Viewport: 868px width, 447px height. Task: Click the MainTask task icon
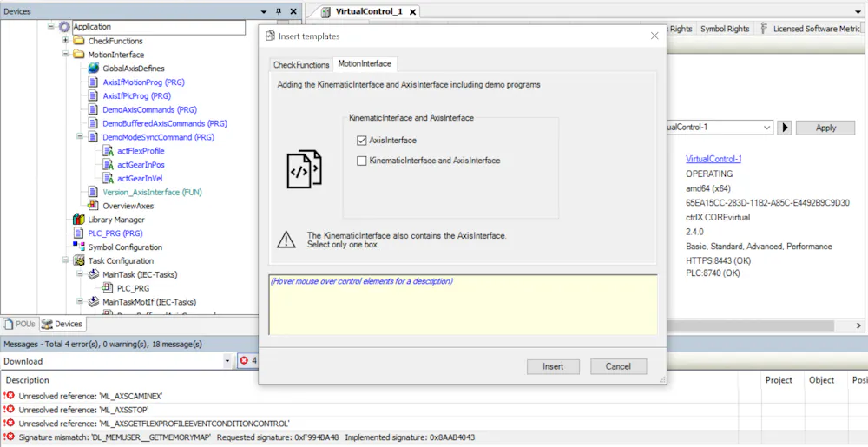coord(94,274)
